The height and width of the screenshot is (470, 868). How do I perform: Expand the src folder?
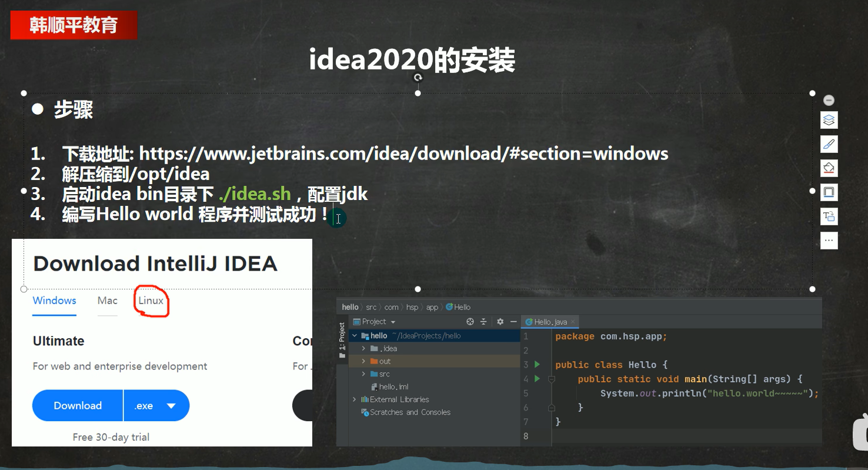tap(364, 374)
